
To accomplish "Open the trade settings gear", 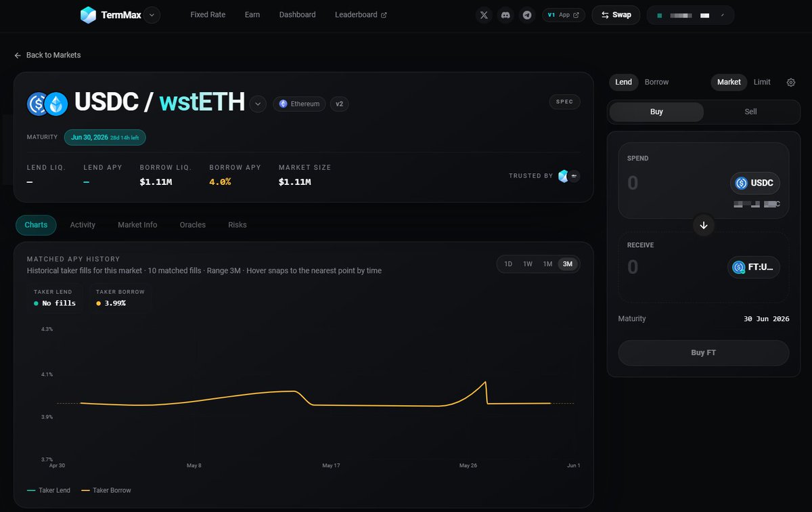I will pos(791,83).
